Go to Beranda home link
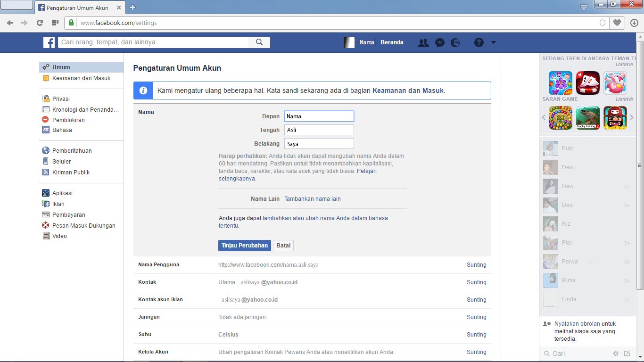 pos(392,42)
